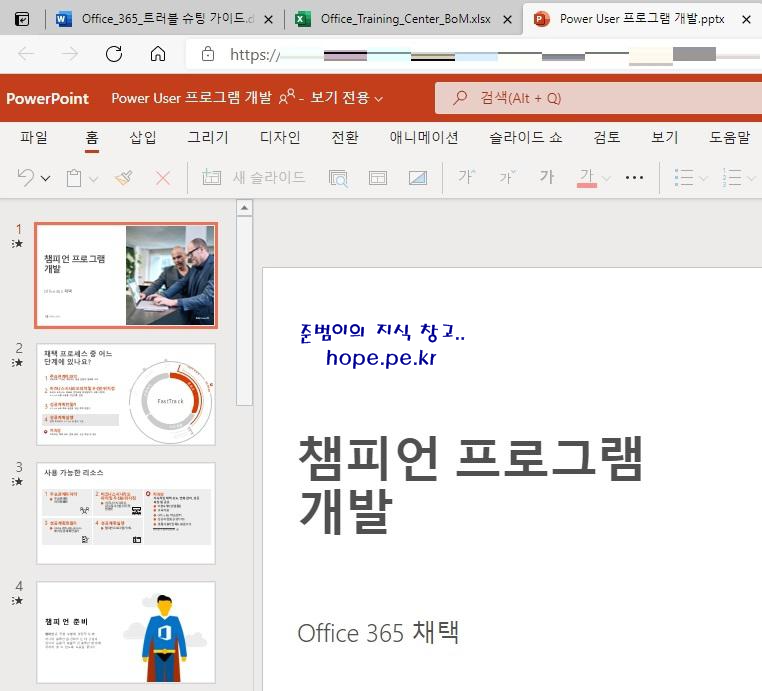This screenshot has height=691, width=762.
Task: Click the slide Layout icon
Action: point(378,178)
